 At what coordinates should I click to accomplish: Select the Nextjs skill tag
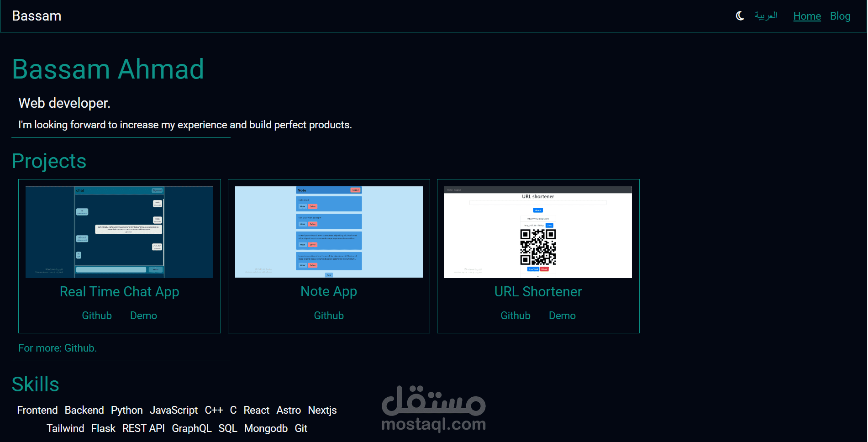[x=322, y=410]
